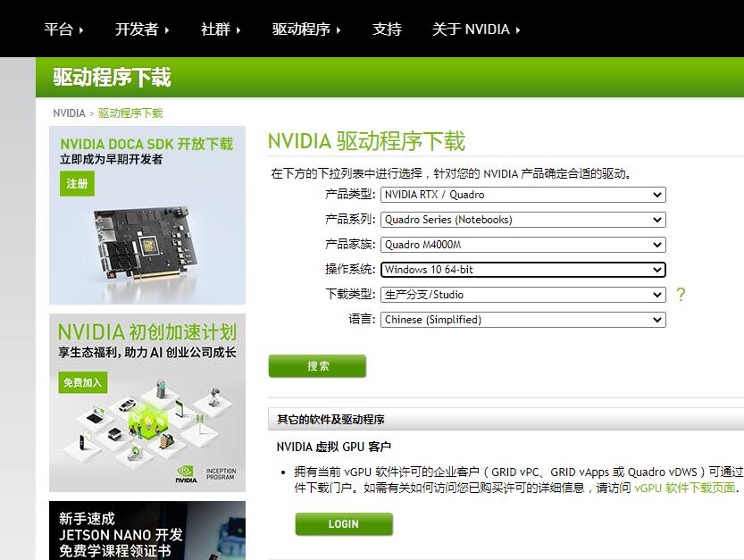Click the NVIDIA 虚拟 GPU 客户 heading
The image size is (744, 560).
tap(333, 447)
